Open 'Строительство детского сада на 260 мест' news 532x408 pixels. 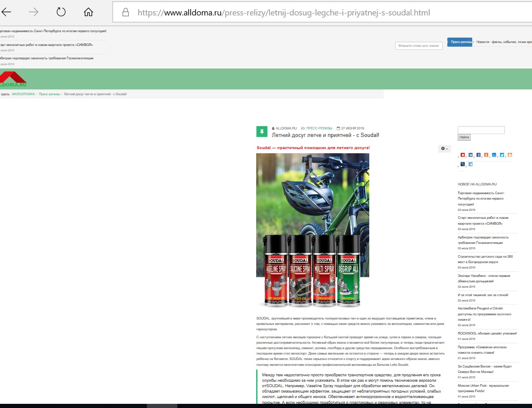tap(485, 259)
